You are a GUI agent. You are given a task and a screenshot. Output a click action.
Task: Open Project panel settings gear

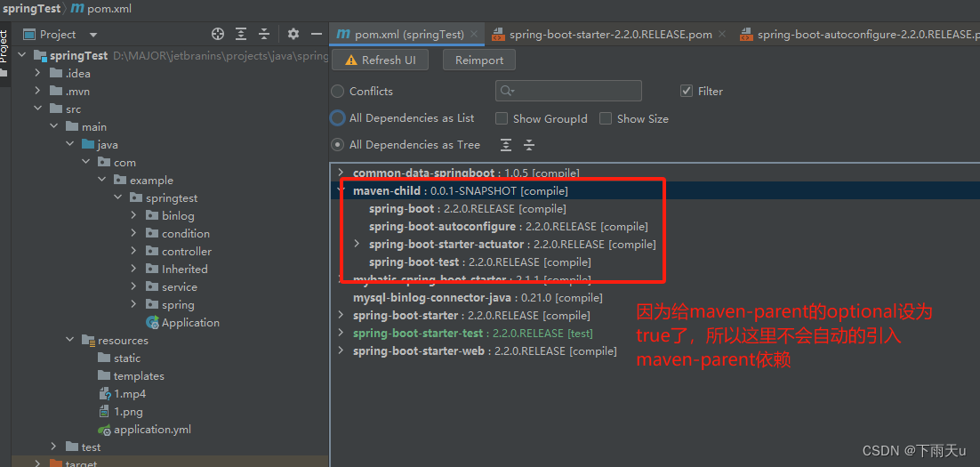(293, 35)
